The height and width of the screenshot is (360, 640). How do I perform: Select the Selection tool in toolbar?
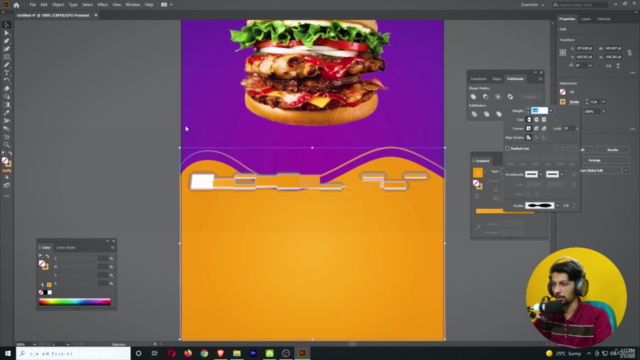(7, 25)
